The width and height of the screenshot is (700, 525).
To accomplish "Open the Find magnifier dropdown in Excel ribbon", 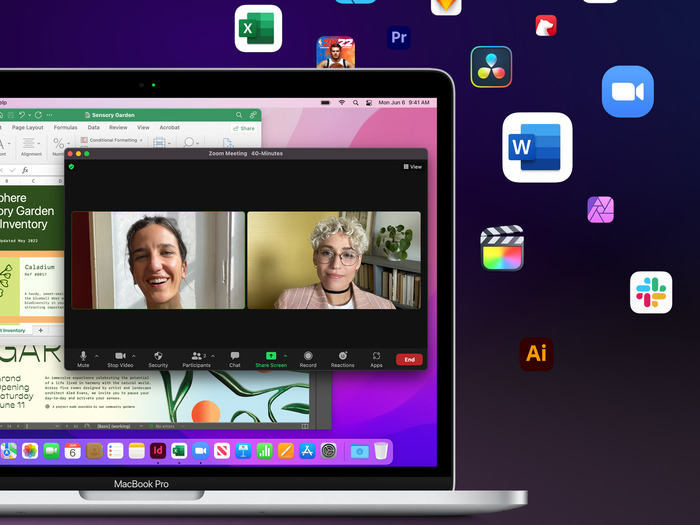I will click(x=191, y=143).
